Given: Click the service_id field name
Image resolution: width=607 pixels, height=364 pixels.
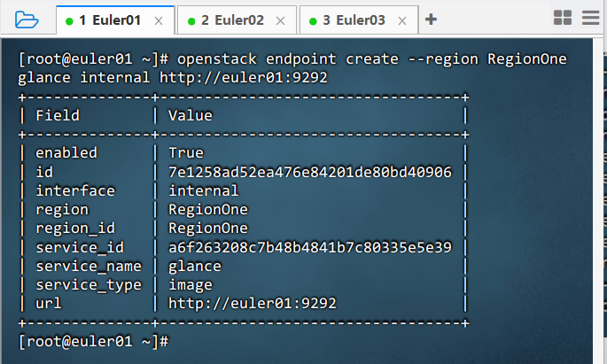Looking at the screenshot, I should click(80, 247).
